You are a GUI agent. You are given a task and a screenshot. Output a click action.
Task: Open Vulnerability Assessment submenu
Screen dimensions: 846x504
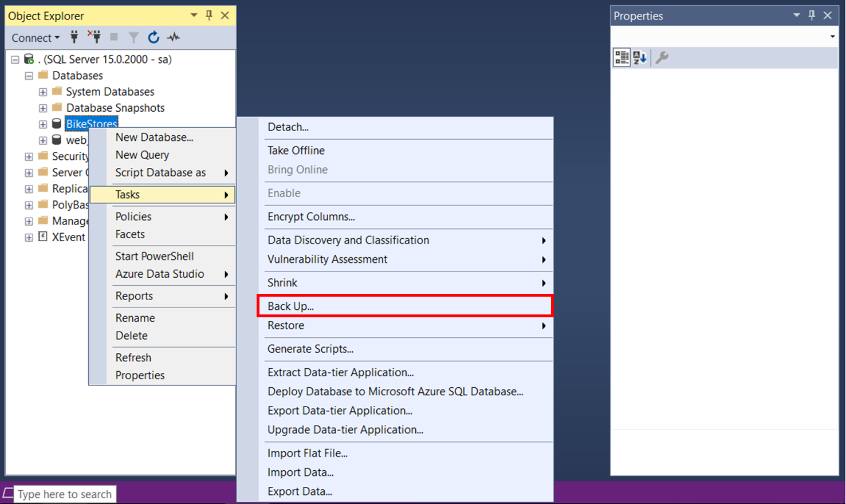[x=395, y=259]
